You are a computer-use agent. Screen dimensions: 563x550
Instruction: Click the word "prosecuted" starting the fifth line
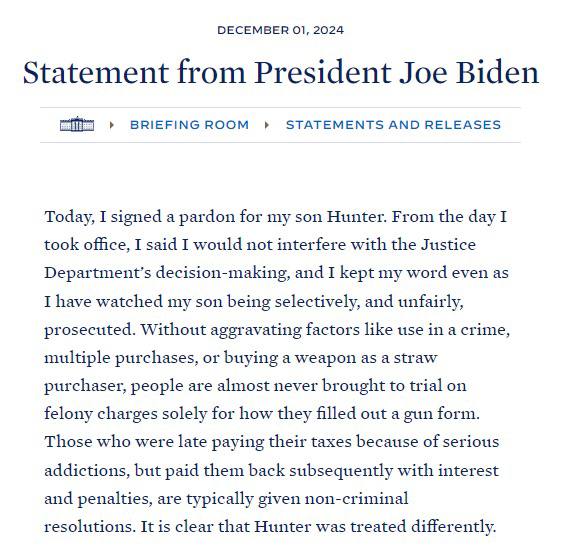90,330
